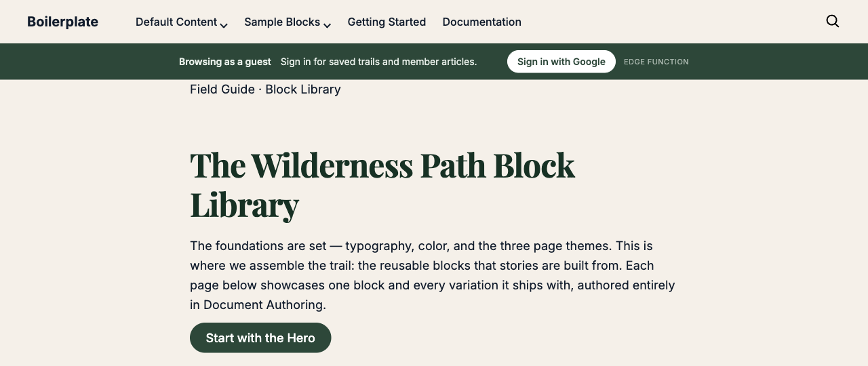
Task: Sign in with Google
Action: click(561, 62)
